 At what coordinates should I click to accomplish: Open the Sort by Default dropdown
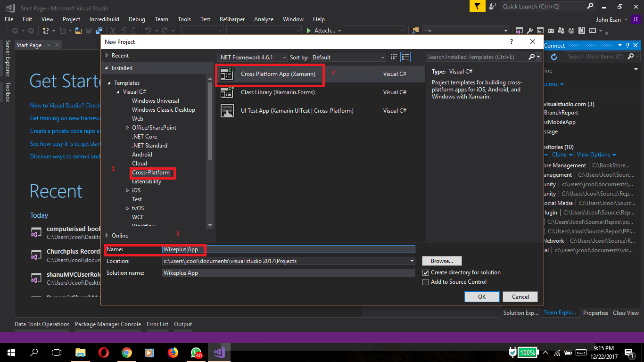tap(348, 57)
